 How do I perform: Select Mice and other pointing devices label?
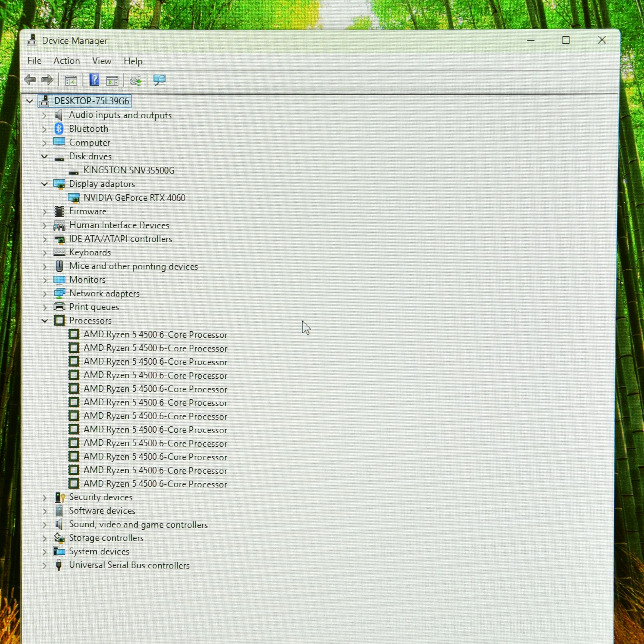(x=133, y=266)
